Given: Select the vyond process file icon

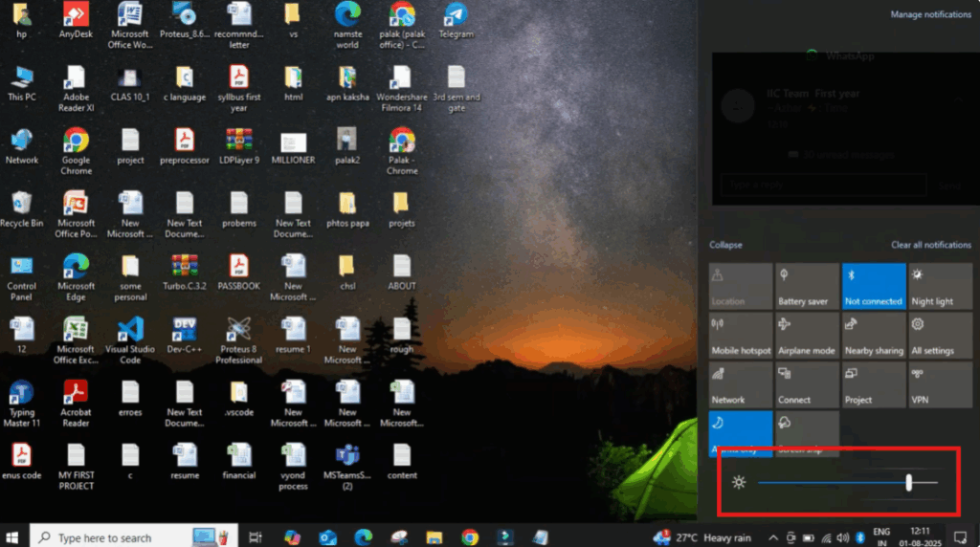Looking at the screenshot, I should coord(293,467).
